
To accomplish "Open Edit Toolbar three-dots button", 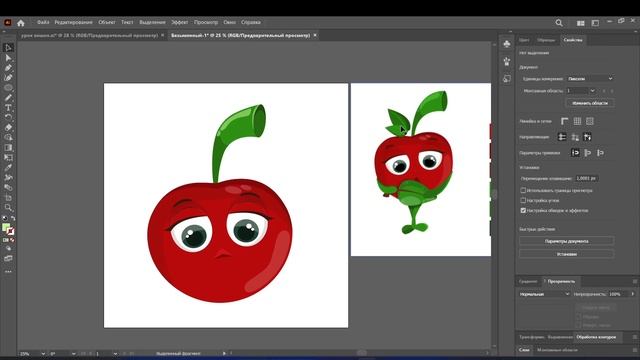I will pyautogui.click(x=8, y=271).
